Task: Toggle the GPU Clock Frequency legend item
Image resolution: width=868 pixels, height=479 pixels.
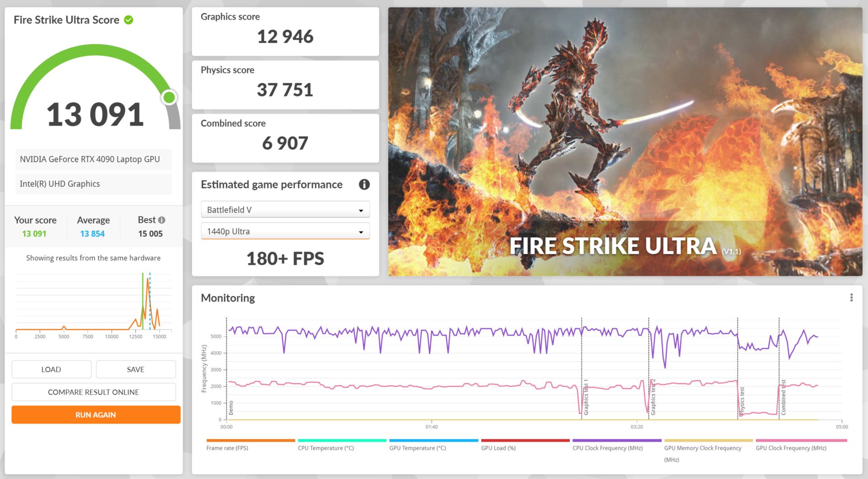Action: [801, 445]
